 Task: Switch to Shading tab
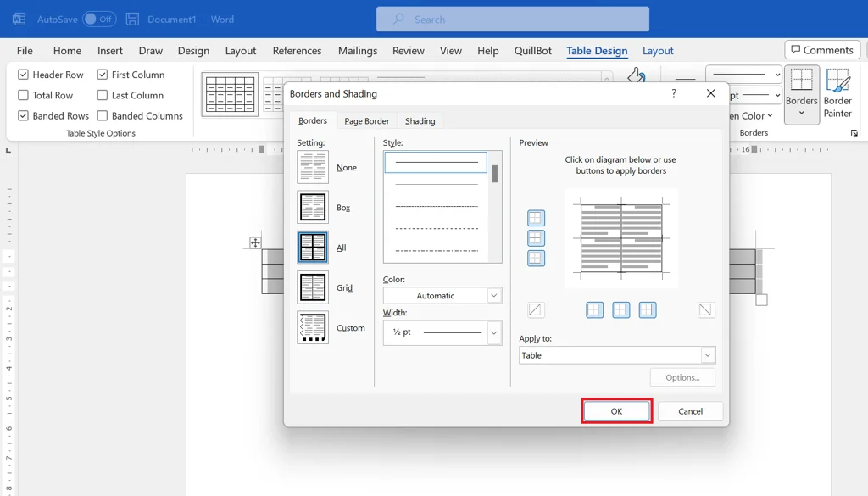point(420,120)
